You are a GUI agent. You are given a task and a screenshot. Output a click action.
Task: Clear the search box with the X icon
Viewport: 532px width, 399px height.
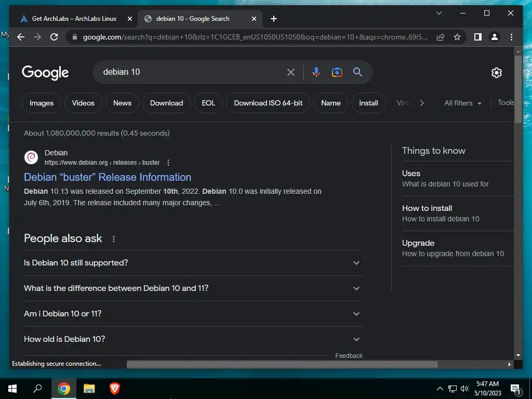click(x=291, y=72)
